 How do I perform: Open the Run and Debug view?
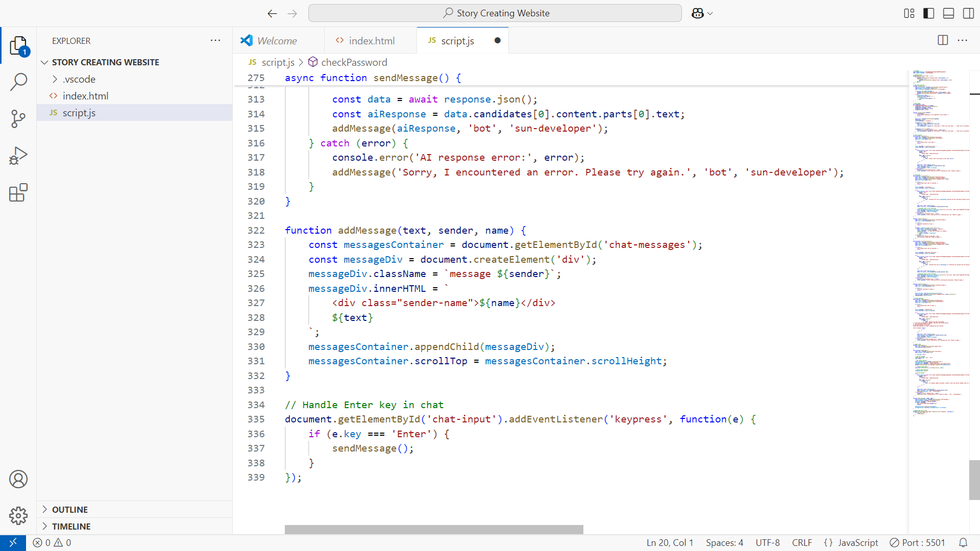click(18, 155)
